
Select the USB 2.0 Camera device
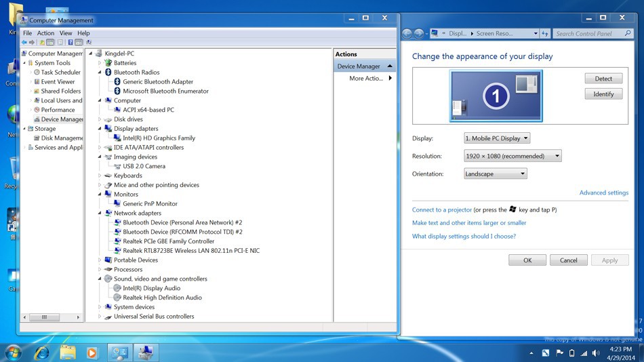144,166
